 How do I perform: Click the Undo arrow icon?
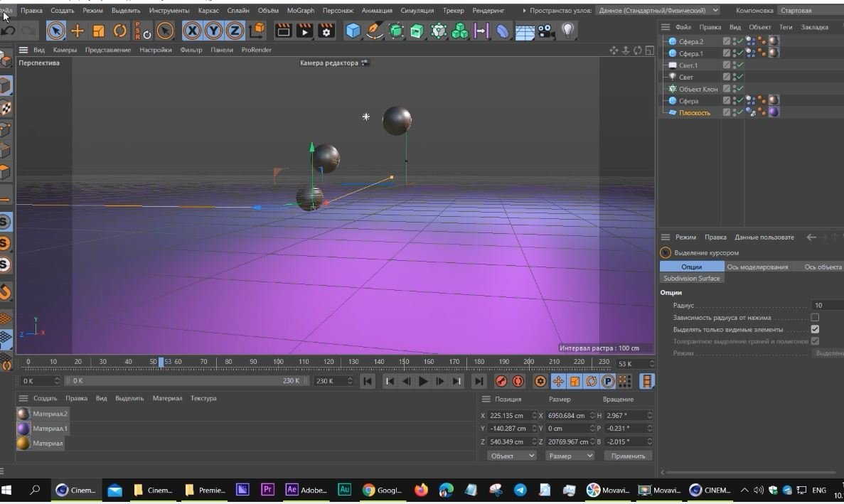click(8, 31)
